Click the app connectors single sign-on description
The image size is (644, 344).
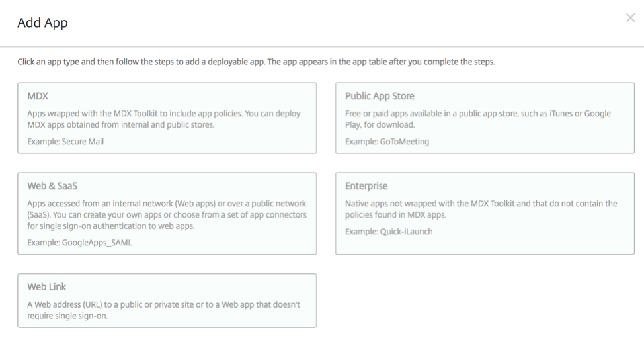tap(167, 214)
